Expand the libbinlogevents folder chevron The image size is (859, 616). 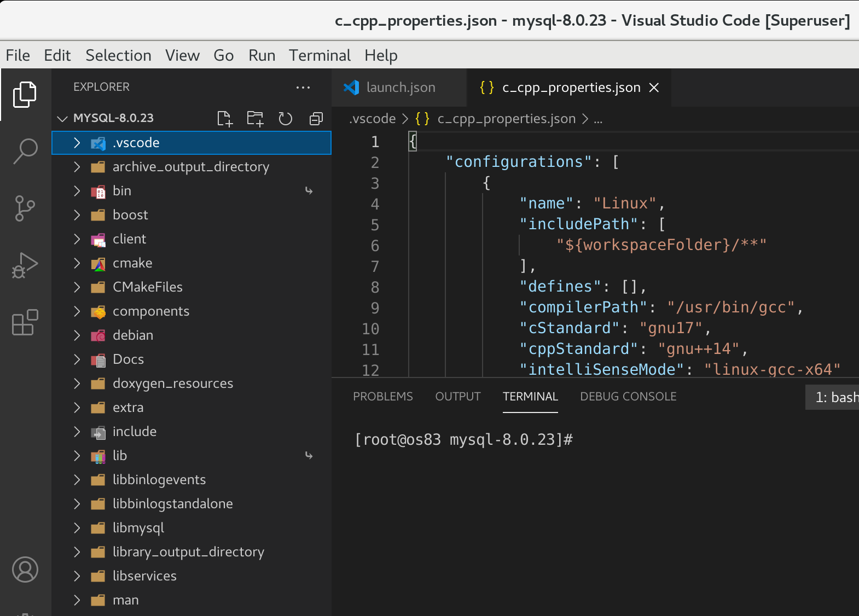pyautogui.click(x=77, y=480)
